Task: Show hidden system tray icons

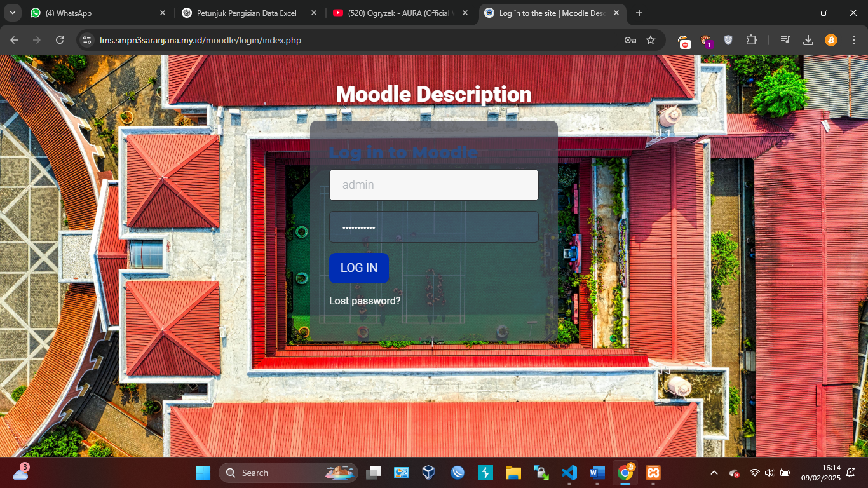Action: pos(714,473)
